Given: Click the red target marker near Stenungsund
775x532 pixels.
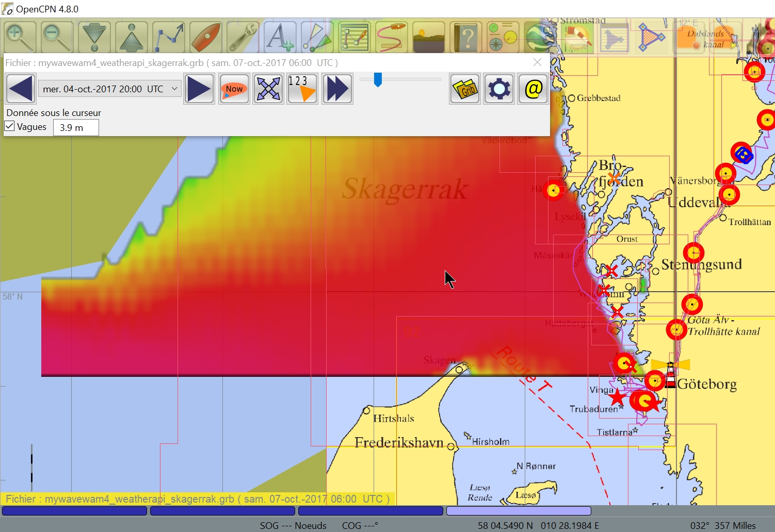Looking at the screenshot, I should (x=694, y=253).
